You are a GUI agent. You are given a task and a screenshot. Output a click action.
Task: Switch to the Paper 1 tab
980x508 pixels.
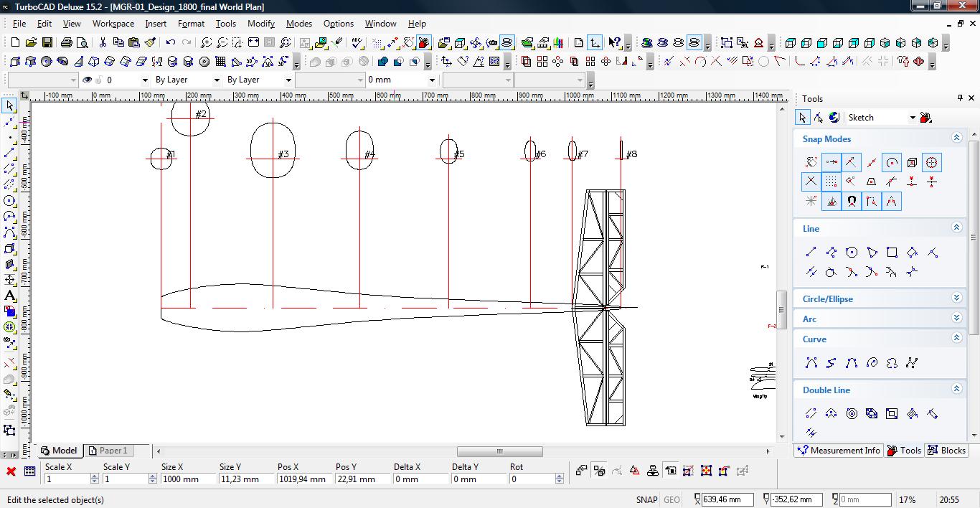pyautogui.click(x=108, y=451)
